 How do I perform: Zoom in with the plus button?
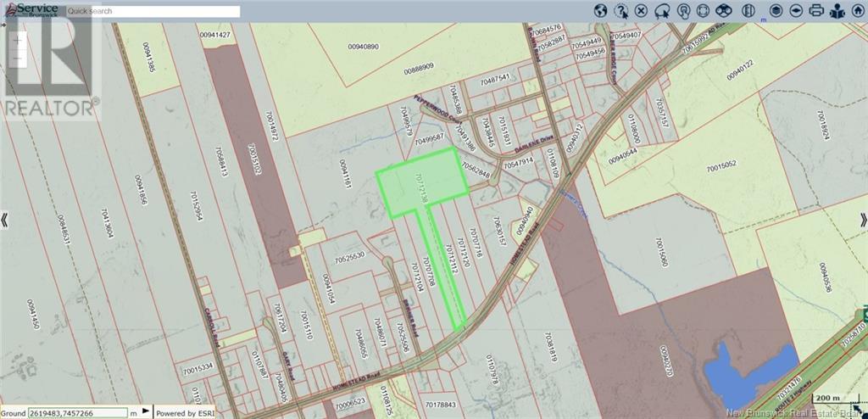click(19, 41)
